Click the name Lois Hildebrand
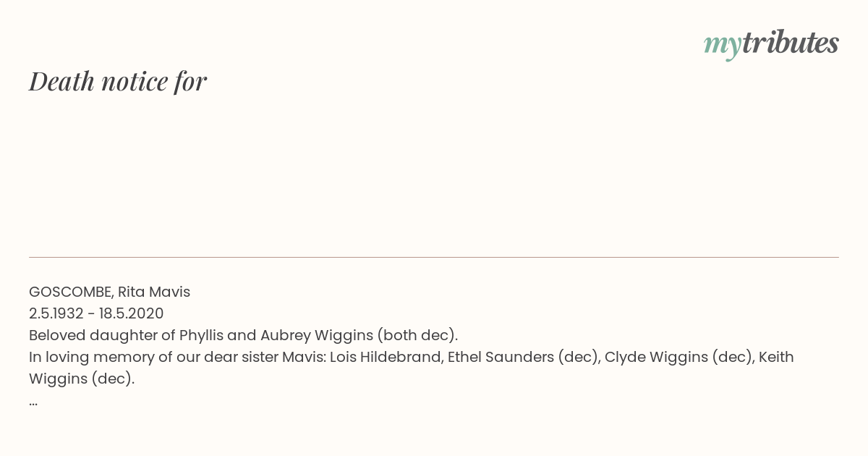Screen dimensions: 868x456 (386, 358)
